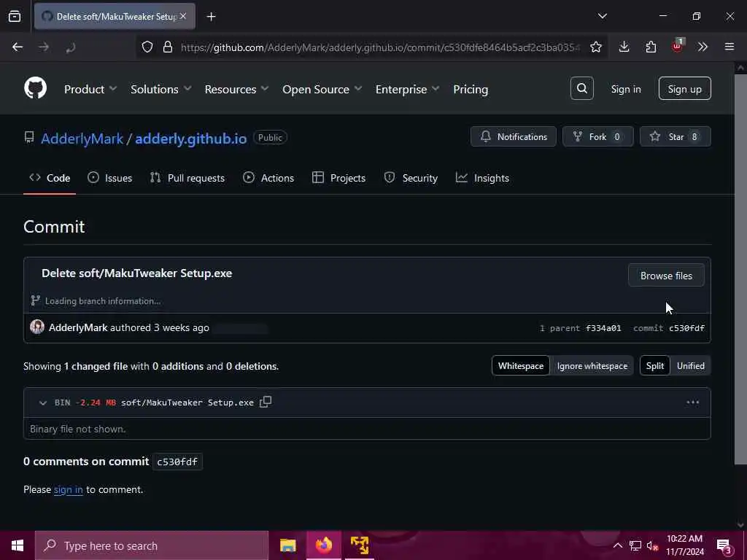The image size is (747, 560).
Task: Open Windows Start menu
Action: (x=18, y=545)
